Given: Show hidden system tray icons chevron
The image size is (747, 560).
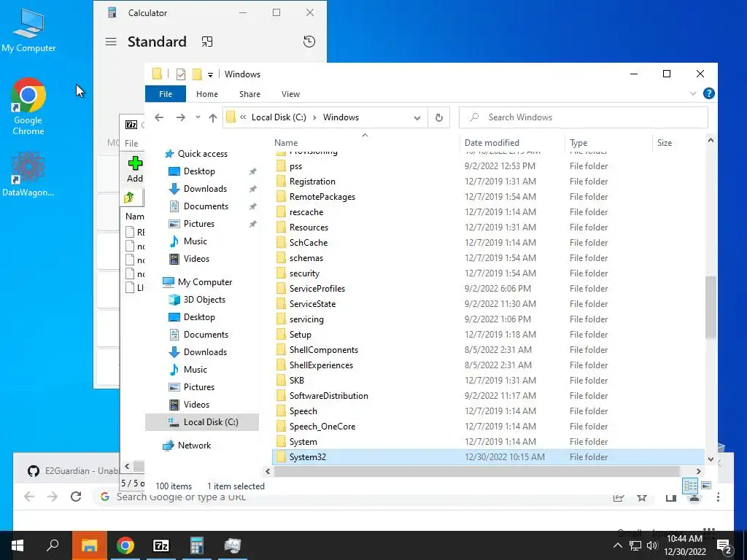Looking at the screenshot, I should pyautogui.click(x=617, y=545).
